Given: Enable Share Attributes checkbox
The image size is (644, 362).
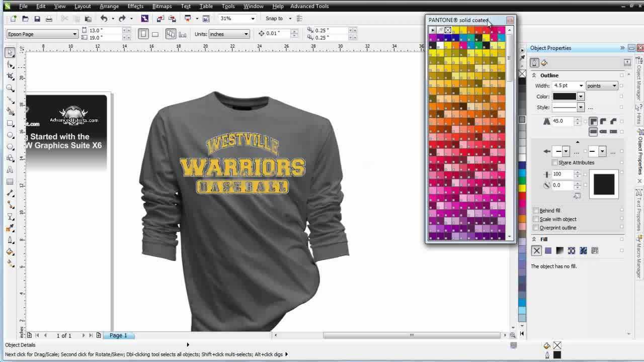Looking at the screenshot, I should pos(554,163).
